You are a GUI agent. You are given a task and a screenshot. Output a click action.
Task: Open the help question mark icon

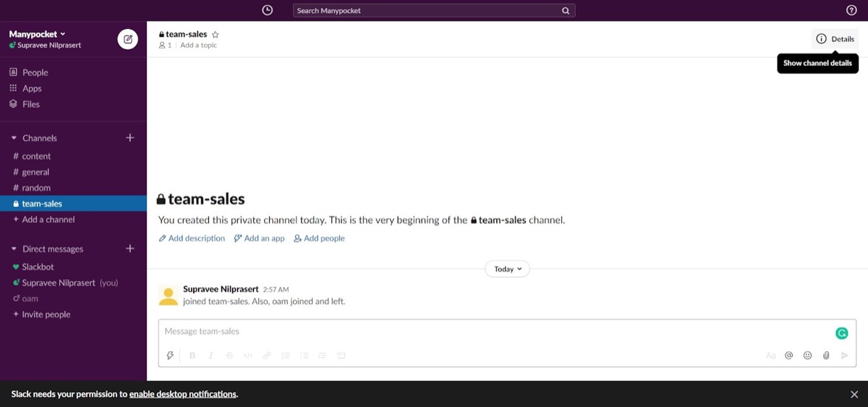851,10
